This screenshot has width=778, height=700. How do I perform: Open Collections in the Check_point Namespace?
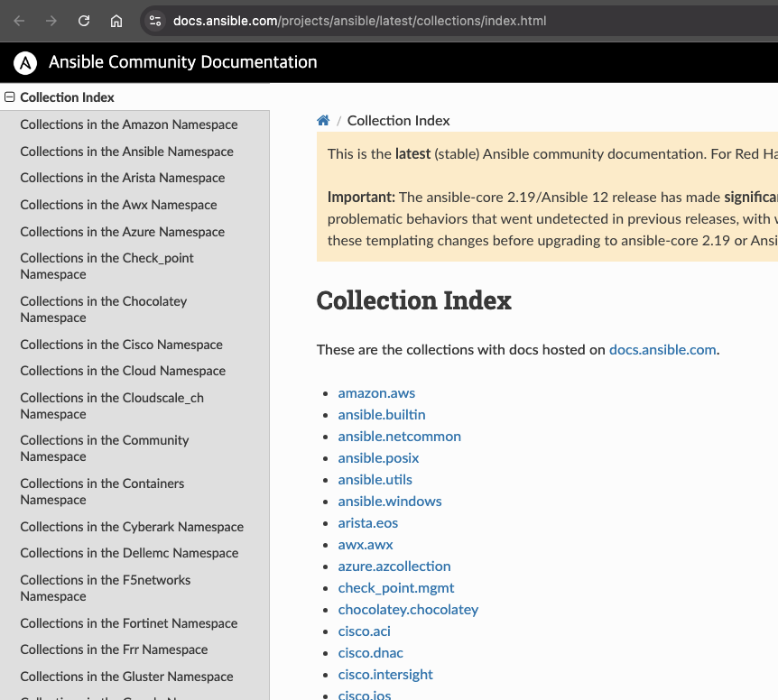tap(107, 266)
